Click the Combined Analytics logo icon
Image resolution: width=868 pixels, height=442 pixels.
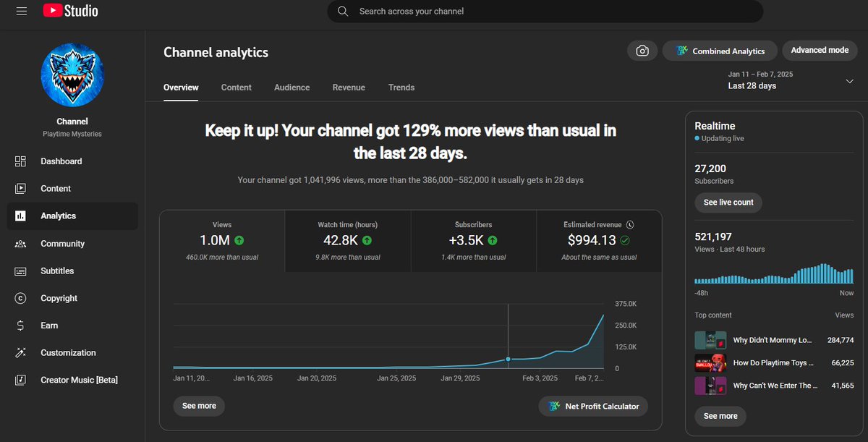(x=681, y=51)
